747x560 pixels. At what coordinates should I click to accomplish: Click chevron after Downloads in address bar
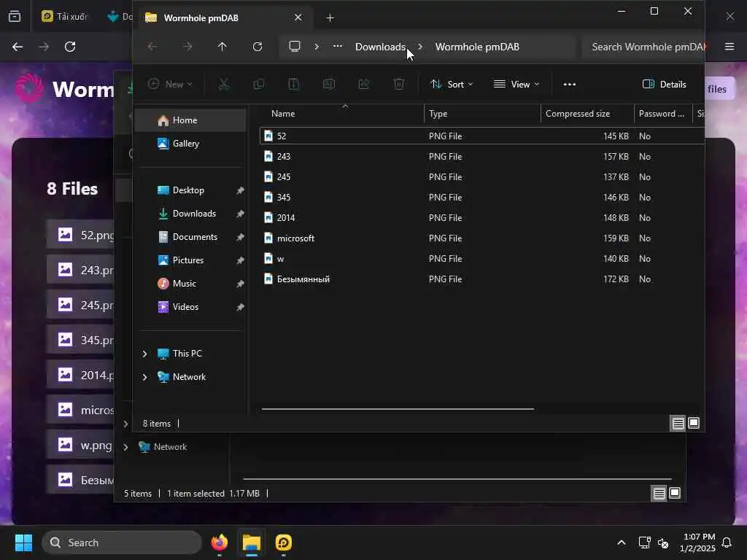tap(420, 47)
